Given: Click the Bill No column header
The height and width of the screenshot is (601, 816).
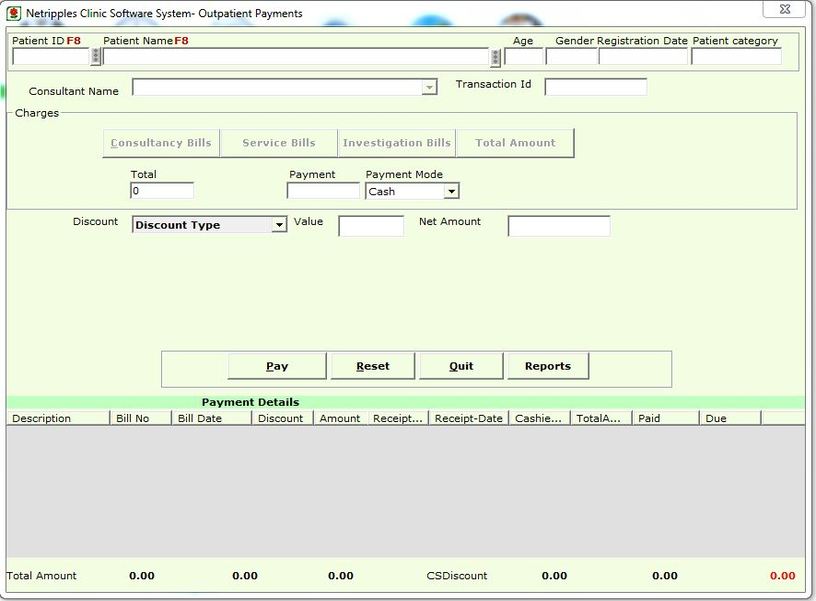Looking at the screenshot, I should (x=141, y=418).
